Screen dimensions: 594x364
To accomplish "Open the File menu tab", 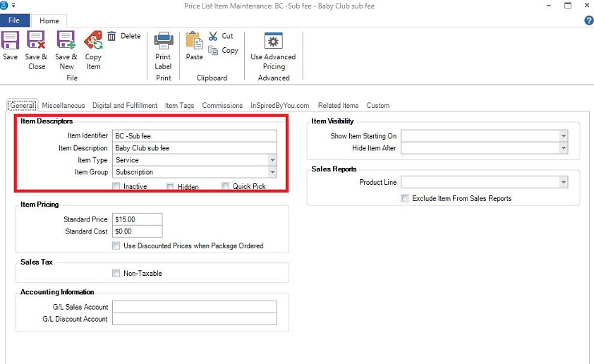I will tap(14, 21).
